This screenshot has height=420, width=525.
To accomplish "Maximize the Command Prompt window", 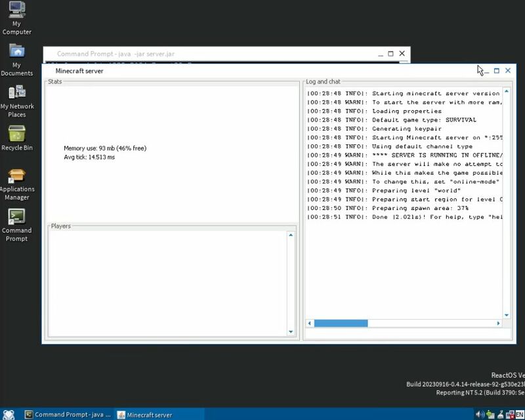I will [390, 54].
